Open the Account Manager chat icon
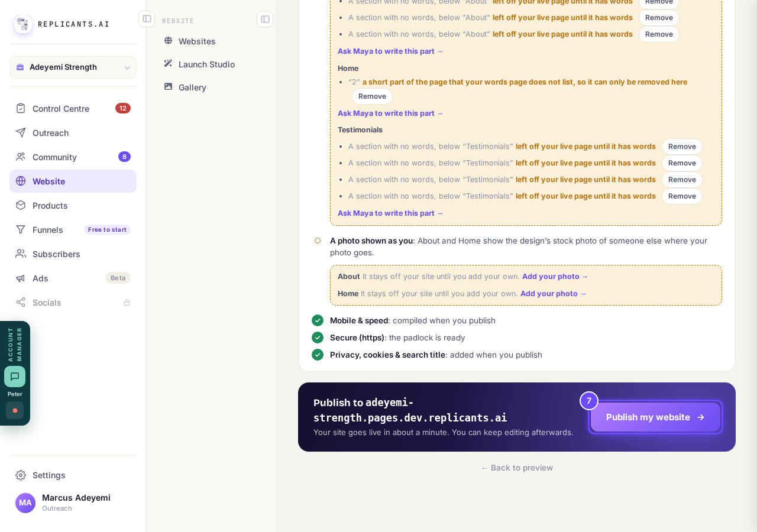The width and height of the screenshot is (757, 532). pyautogui.click(x=15, y=377)
